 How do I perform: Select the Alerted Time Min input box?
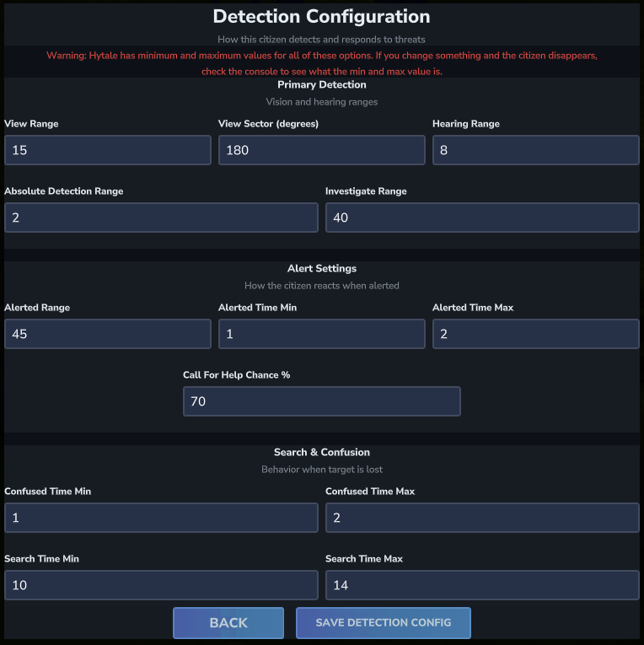(321, 334)
